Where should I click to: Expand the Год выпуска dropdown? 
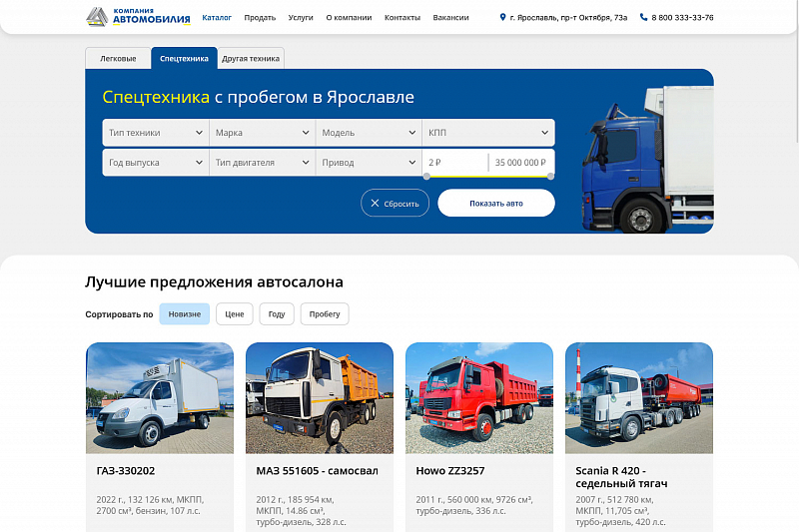(x=156, y=163)
